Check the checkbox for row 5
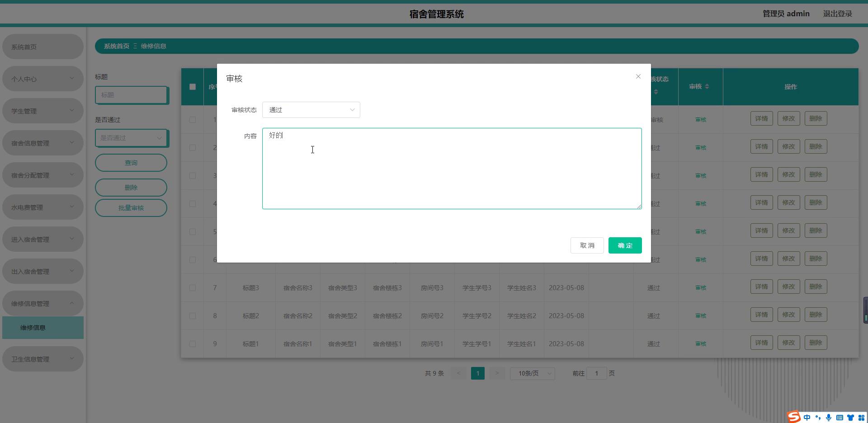Screen dimensions: 868x423 coord(193,232)
